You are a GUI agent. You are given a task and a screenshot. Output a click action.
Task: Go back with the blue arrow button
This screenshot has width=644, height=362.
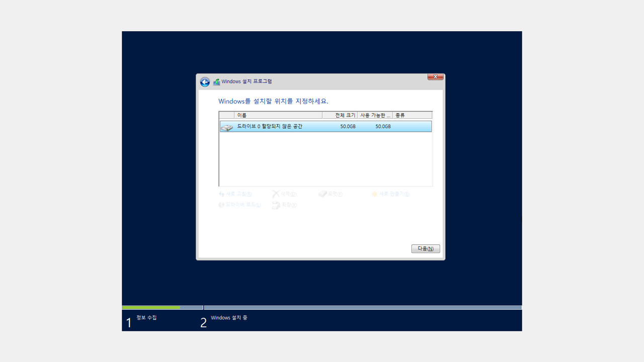point(205,82)
